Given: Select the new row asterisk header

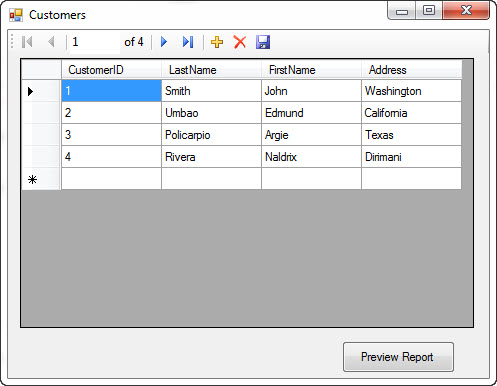Looking at the screenshot, I should pyautogui.click(x=41, y=179).
